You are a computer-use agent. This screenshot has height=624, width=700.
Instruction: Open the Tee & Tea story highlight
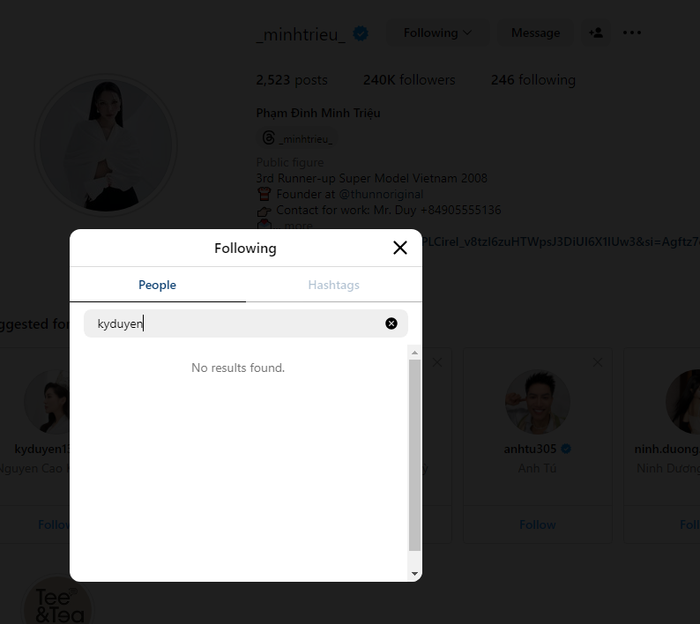coord(57,603)
